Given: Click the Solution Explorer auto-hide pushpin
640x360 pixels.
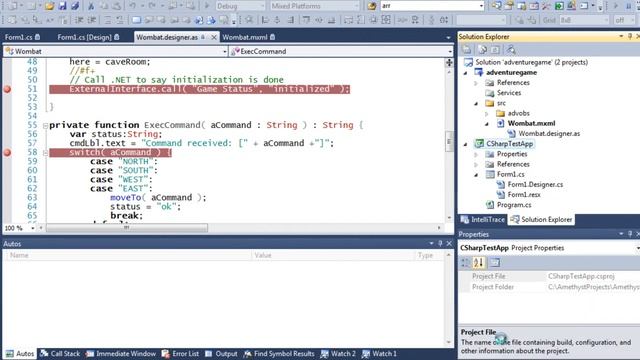Looking at the screenshot, I should pos(630,37).
